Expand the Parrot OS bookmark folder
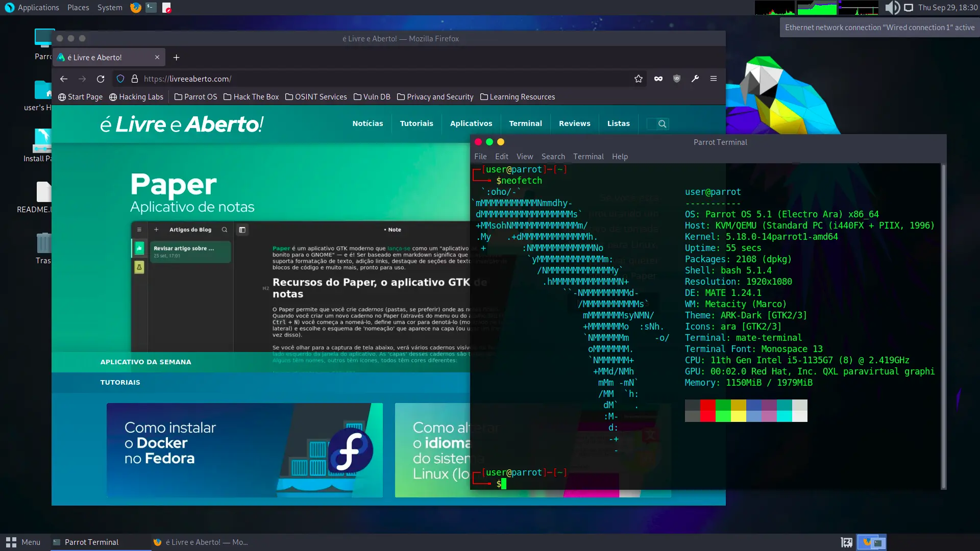Screen dimensions: 980x551 point(195,97)
